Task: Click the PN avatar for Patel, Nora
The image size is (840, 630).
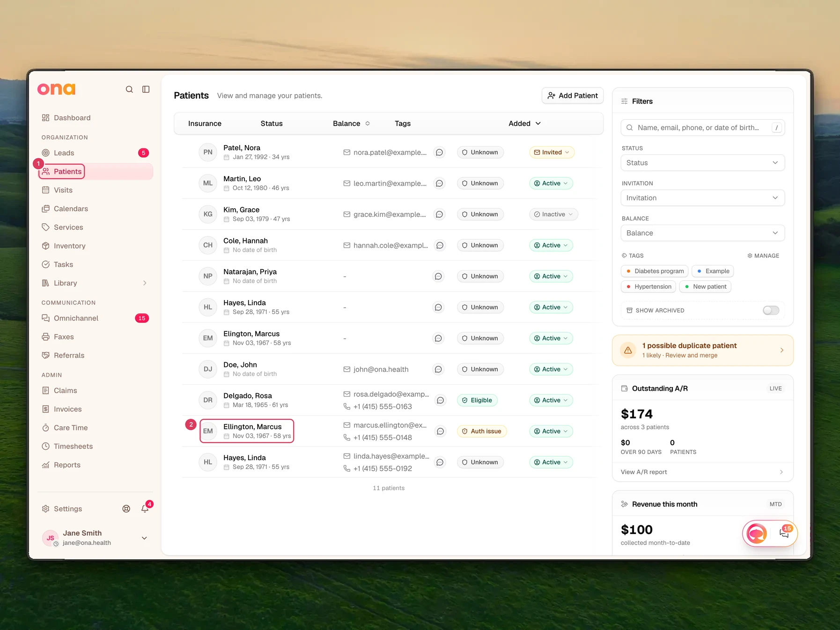Action: pos(208,152)
